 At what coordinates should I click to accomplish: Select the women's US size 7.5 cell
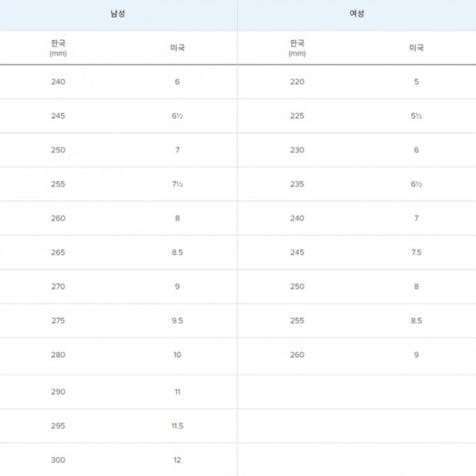pyautogui.click(x=416, y=252)
